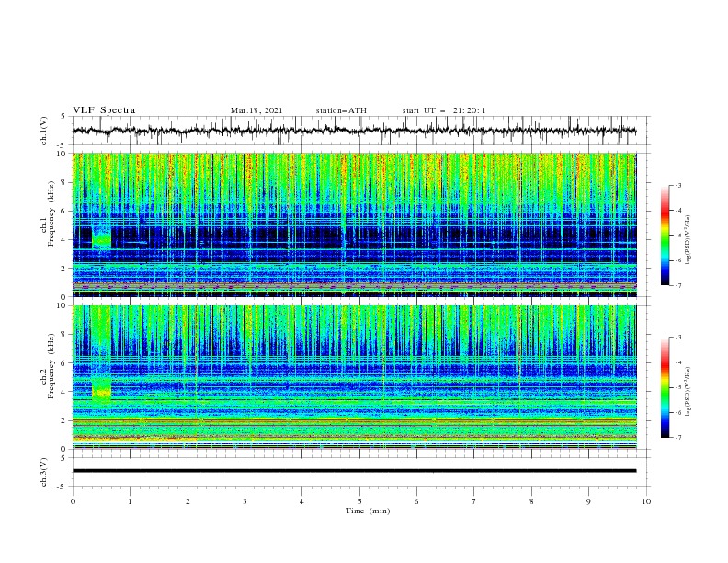The height and width of the screenshot is (563, 728).
Task: Click the "10" minute tick on time axis
Action: click(646, 501)
